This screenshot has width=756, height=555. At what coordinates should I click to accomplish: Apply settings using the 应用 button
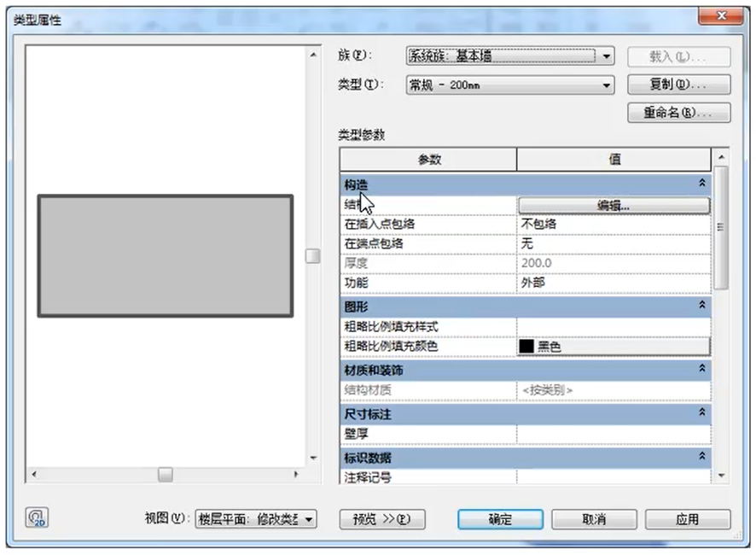688,519
